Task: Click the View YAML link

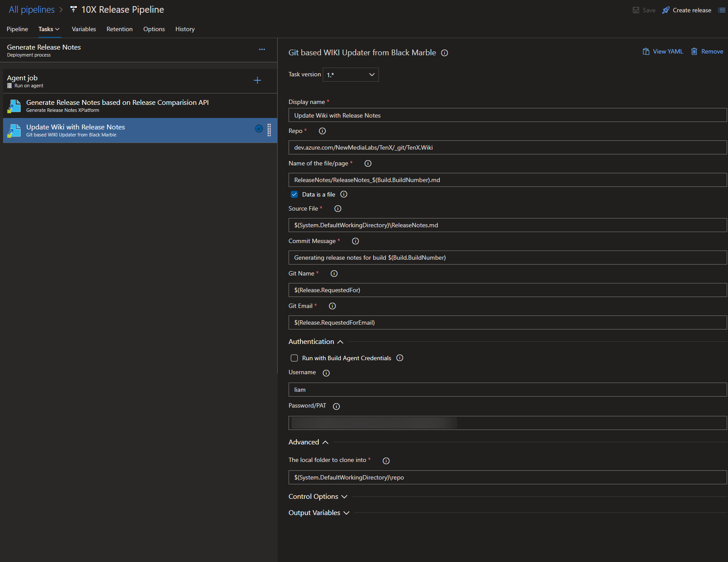Action: click(x=663, y=51)
